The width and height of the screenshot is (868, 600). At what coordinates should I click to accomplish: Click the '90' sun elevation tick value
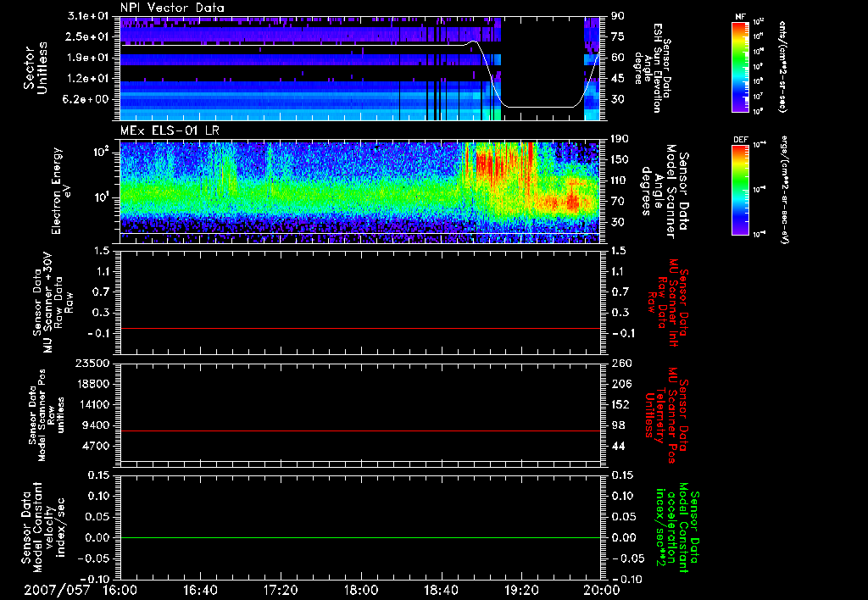617,16
